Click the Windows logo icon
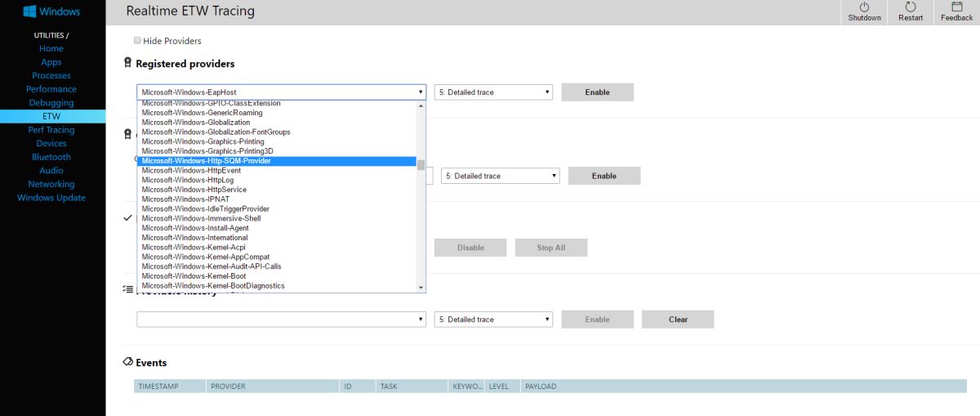Screen dimensions: 980x416 (29, 11)
